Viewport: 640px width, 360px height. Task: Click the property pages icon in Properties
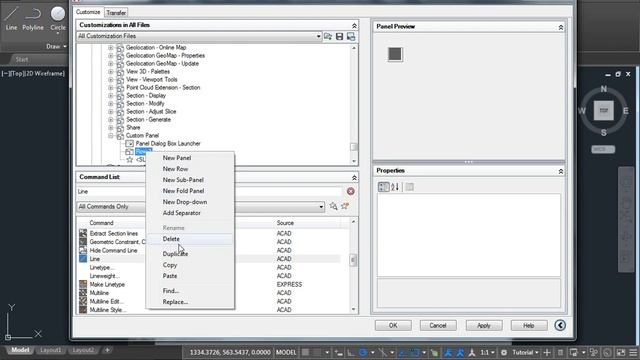[409, 187]
